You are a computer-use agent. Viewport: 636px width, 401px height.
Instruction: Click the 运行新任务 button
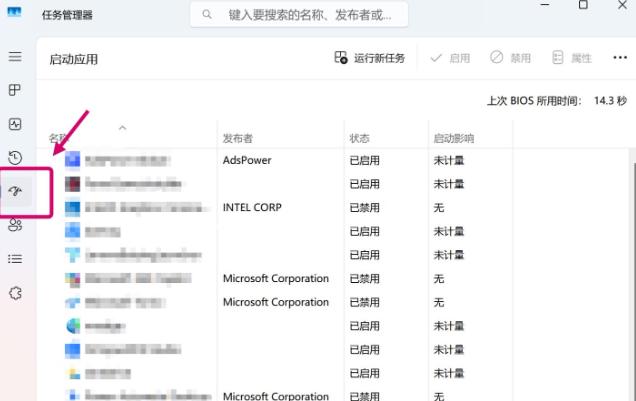coord(370,59)
